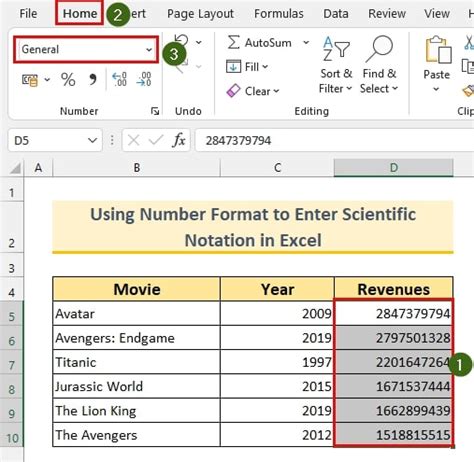Select the year 2015 cell
The image size is (474, 462).
(277, 387)
